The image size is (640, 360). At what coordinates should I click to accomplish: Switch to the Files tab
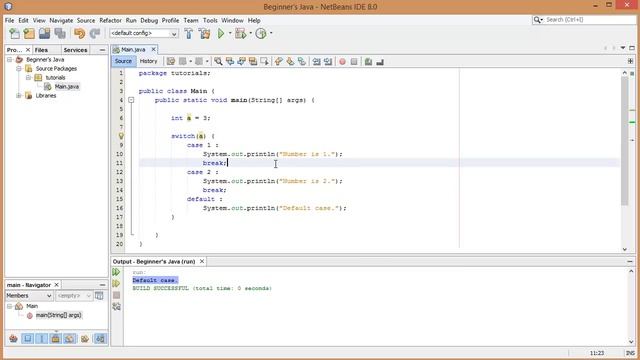41,50
